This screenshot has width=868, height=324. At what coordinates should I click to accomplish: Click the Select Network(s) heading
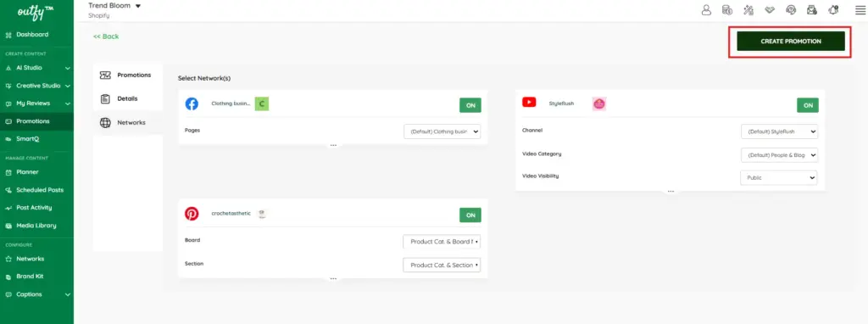[x=204, y=79]
